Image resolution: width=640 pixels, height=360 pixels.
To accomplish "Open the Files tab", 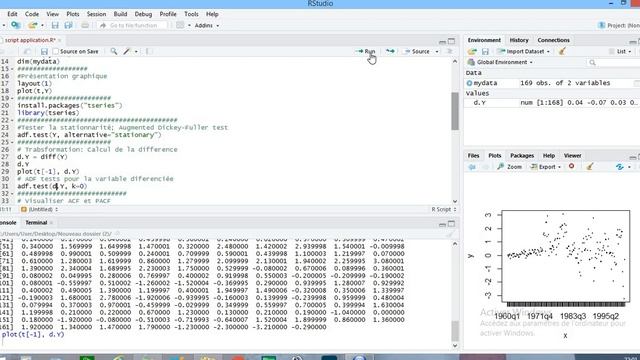I will click(x=473, y=156).
